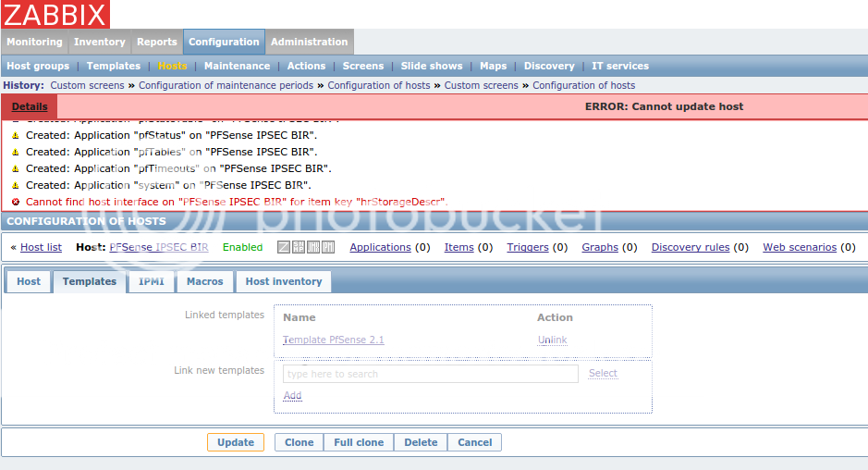The width and height of the screenshot is (868, 470).
Task: Click warning icon next to pfStatus message
Action: pyautogui.click(x=16, y=135)
